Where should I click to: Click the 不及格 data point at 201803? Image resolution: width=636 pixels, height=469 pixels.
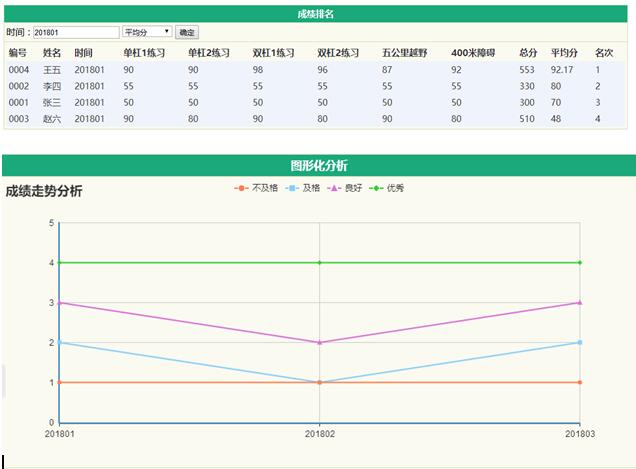(x=580, y=382)
